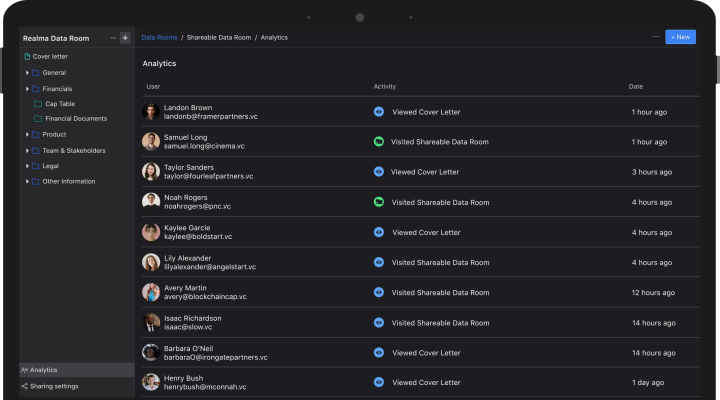Click the blue New button
Image resolution: width=720 pixels, height=400 pixels.
pyautogui.click(x=680, y=37)
